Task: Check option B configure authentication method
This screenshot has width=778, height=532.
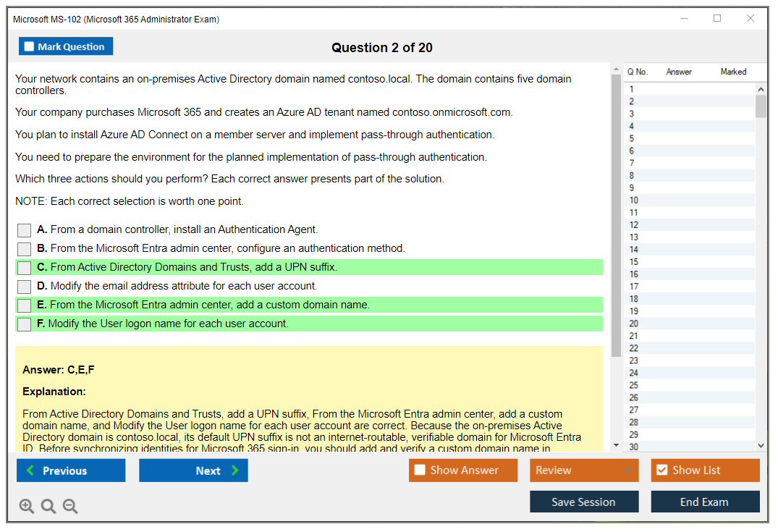Action: (x=24, y=249)
